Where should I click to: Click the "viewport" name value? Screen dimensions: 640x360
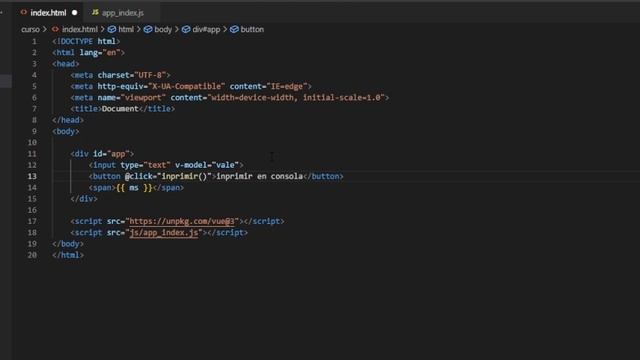(143, 98)
